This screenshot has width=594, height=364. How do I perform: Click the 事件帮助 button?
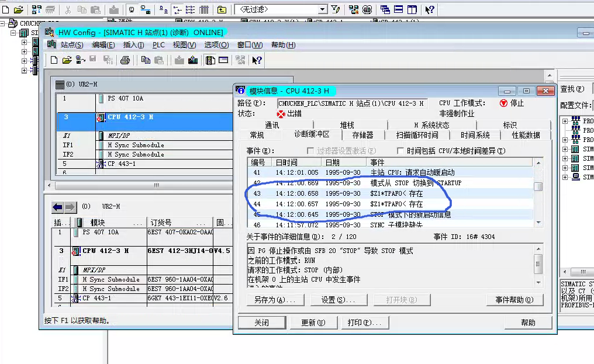click(514, 300)
